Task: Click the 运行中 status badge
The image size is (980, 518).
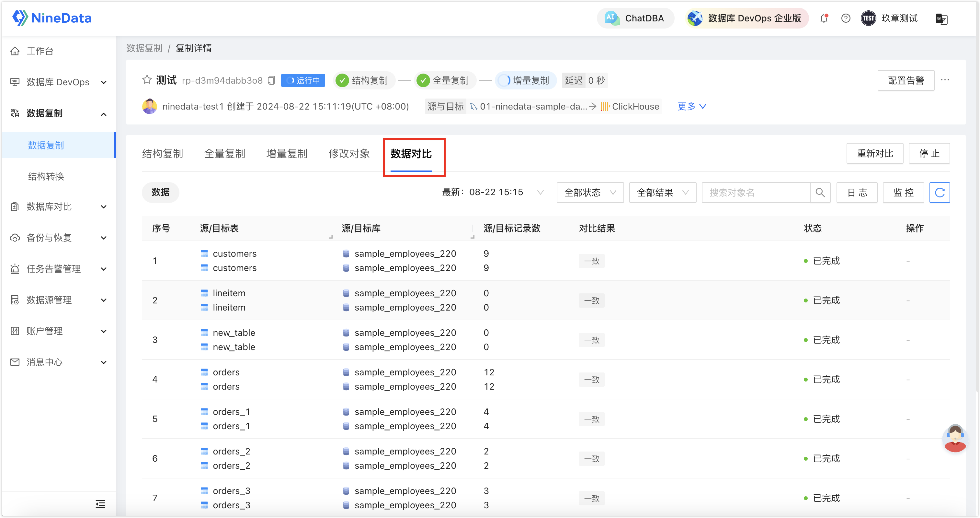Action: click(303, 80)
